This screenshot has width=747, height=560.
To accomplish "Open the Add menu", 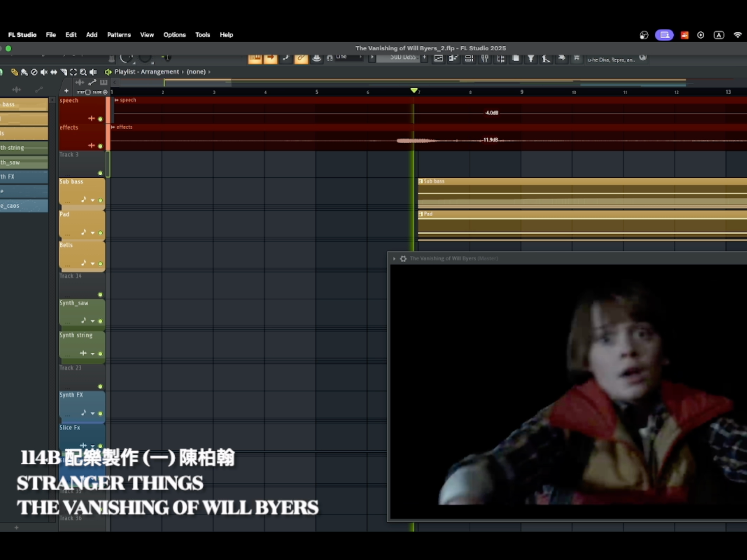I will (92, 35).
